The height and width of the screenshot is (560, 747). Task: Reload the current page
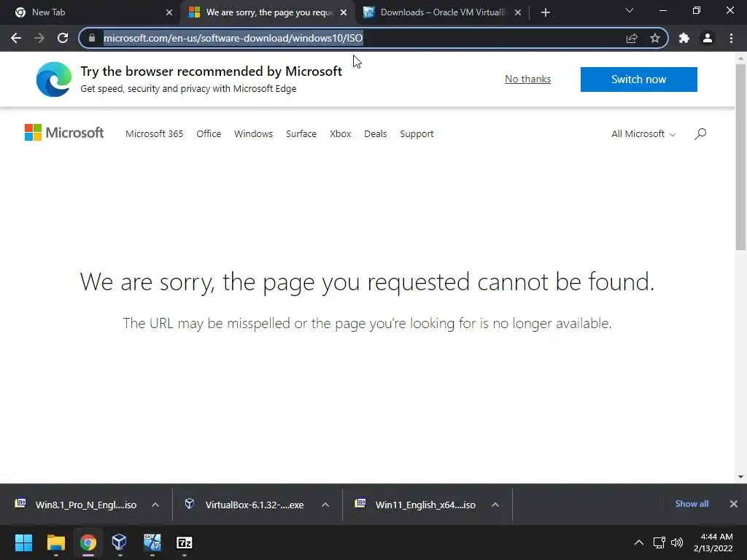63,38
